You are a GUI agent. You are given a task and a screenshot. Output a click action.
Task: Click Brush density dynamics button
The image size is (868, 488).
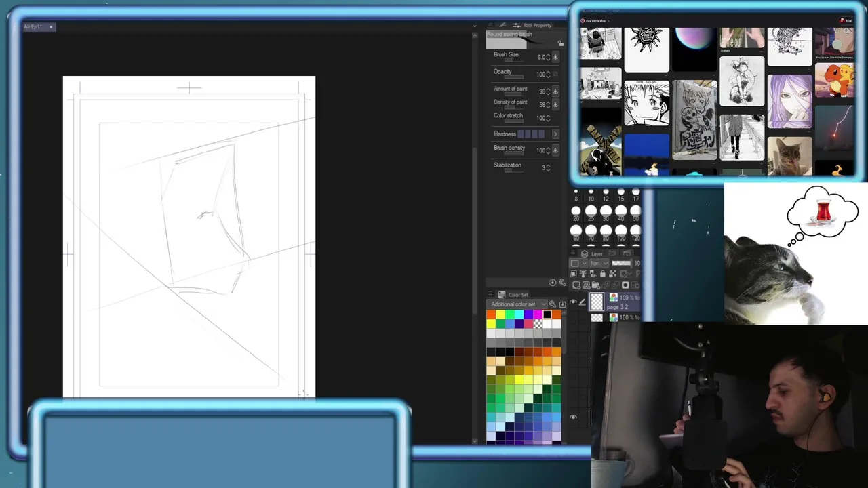coord(555,150)
